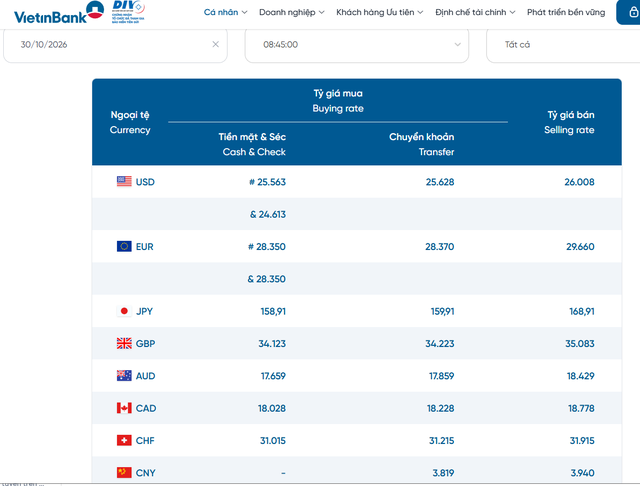Click Tỷ giá bán Selling rate header
The width and height of the screenshot is (640, 486).
point(569,122)
